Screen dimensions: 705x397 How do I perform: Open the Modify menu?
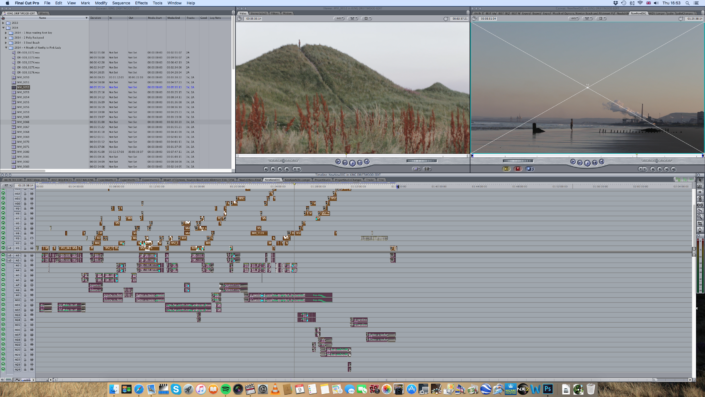(101, 3)
